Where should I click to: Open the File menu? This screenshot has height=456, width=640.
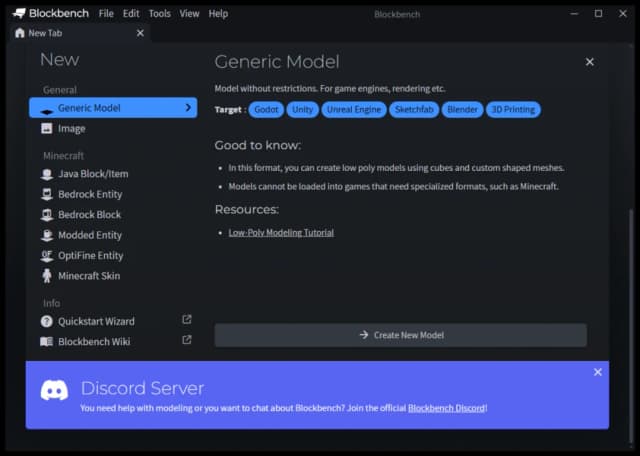[106, 14]
